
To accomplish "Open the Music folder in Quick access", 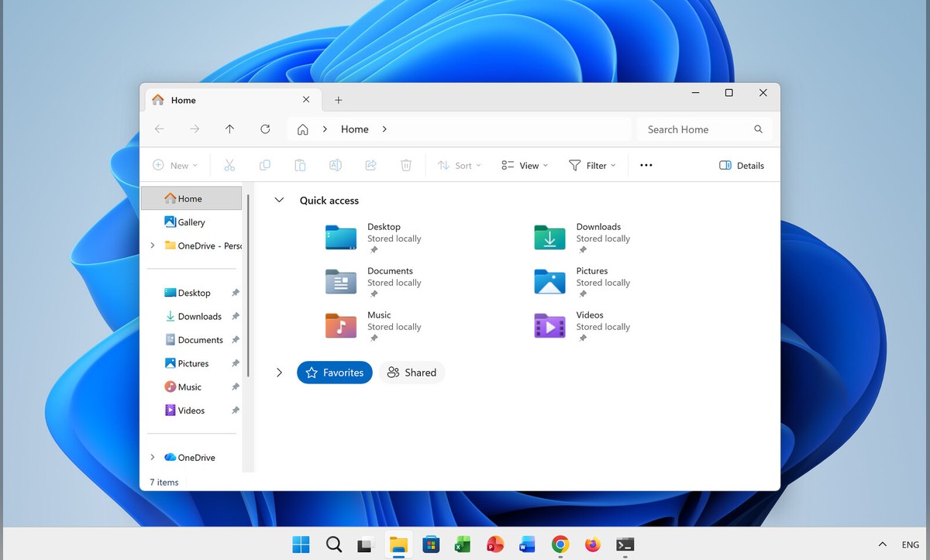I will click(341, 326).
